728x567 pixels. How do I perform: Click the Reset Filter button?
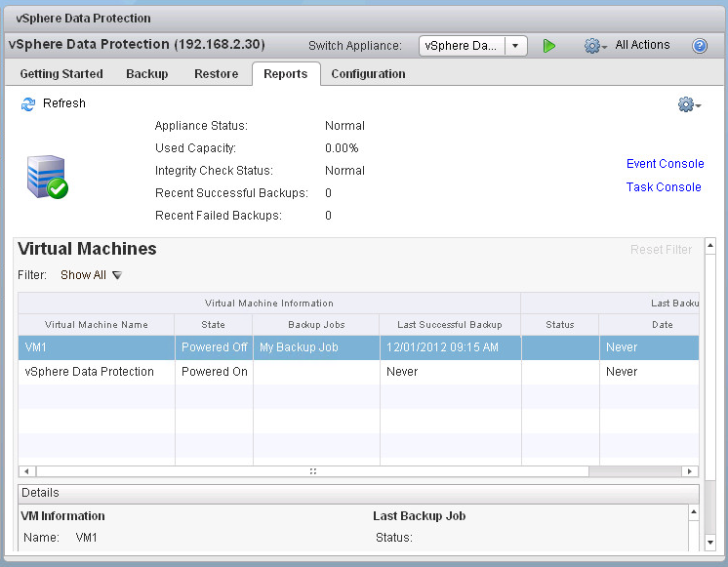tap(661, 250)
